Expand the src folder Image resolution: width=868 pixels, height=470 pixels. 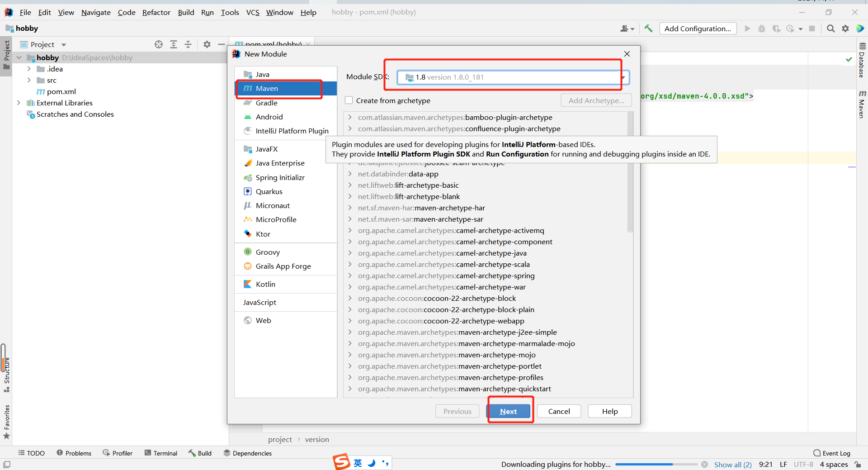(29, 80)
